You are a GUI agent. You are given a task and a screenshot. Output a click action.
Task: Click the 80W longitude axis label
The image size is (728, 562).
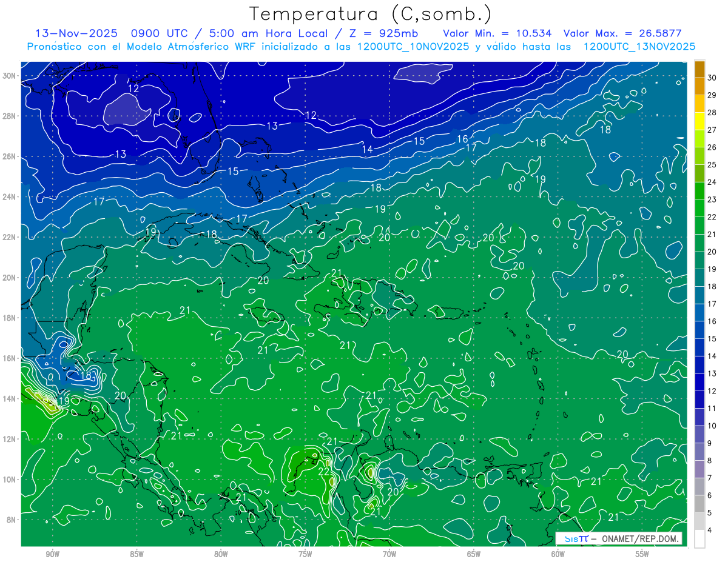coord(221,554)
